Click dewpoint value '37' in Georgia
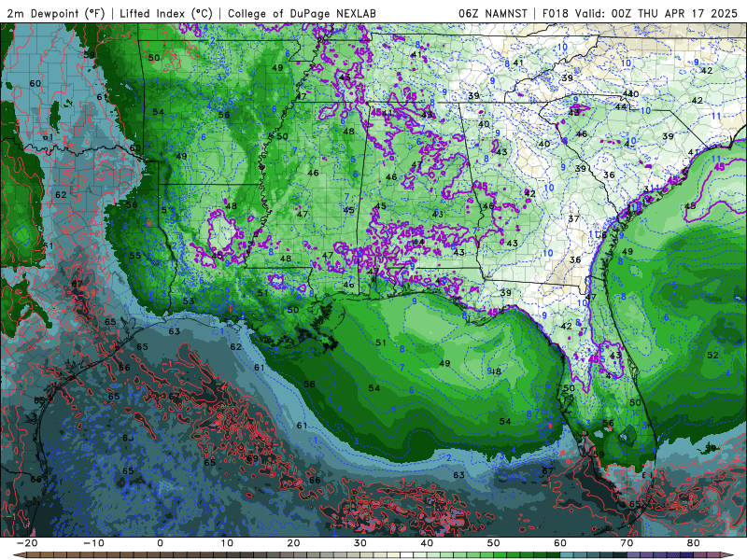Image resolution: width=747 pixels, height=560 pixels. [573, 218]
